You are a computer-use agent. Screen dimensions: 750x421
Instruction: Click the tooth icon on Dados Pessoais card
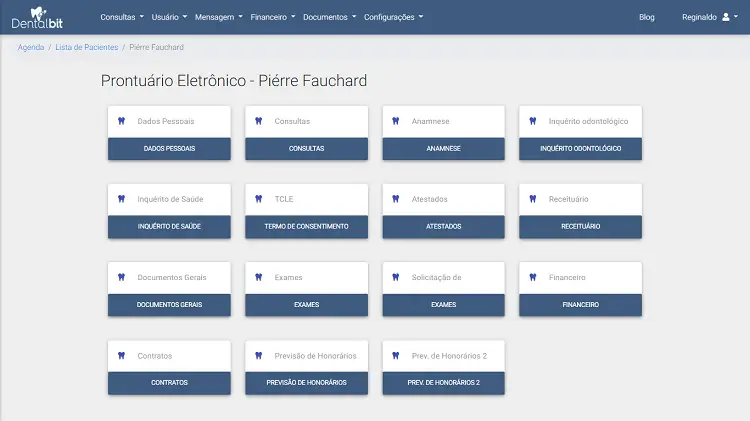[121, 121]
